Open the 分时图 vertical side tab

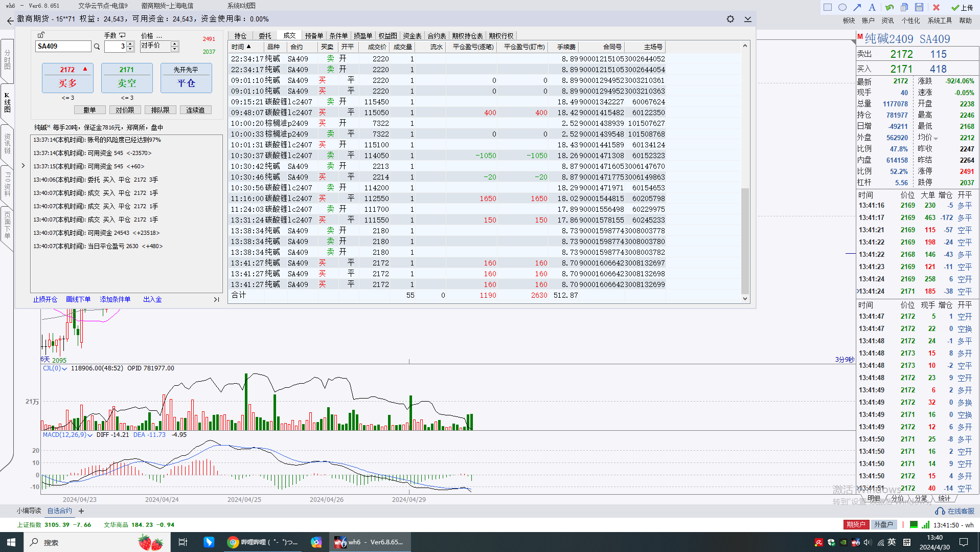(x=7, y=60)
